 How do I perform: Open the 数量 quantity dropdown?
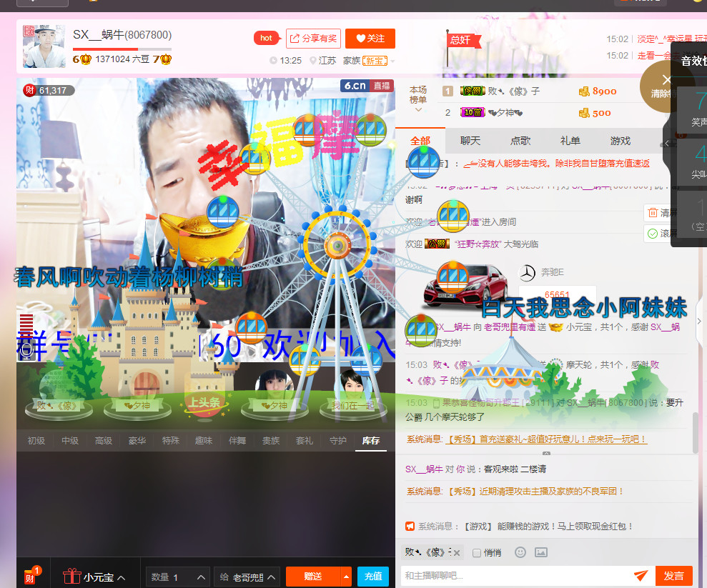click(177, 575)
